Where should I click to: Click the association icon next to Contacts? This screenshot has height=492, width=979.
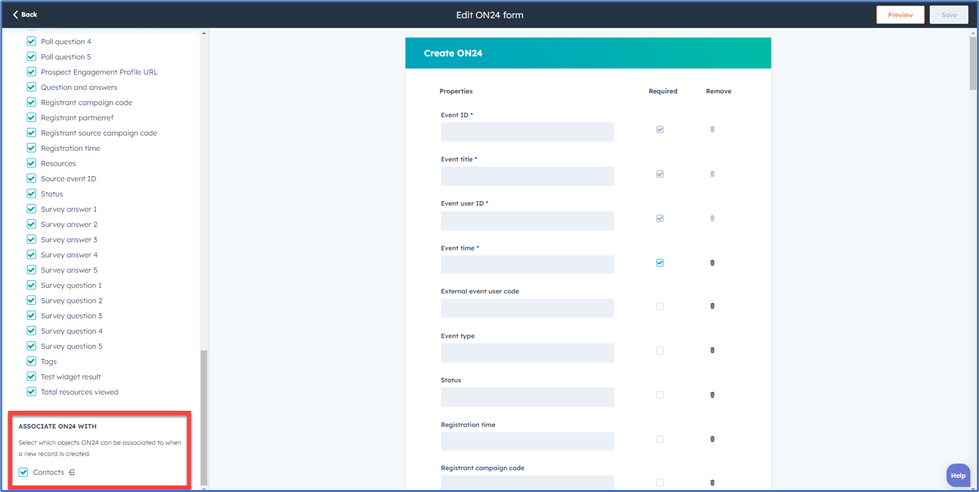coord(72,473)
